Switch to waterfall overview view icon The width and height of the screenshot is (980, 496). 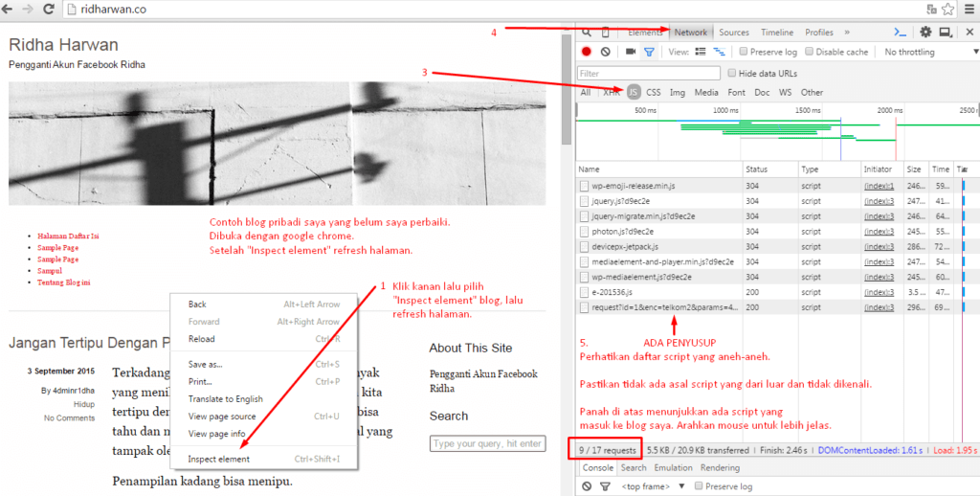tap(719, 52)
